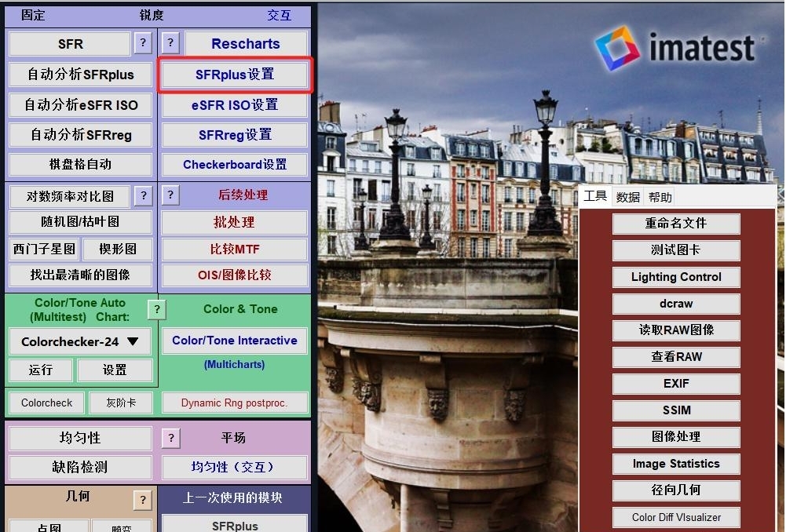Viewport: 786px width, 532px height.
Task: Open the help button beside Rescharts
Action: pos(170,43)
